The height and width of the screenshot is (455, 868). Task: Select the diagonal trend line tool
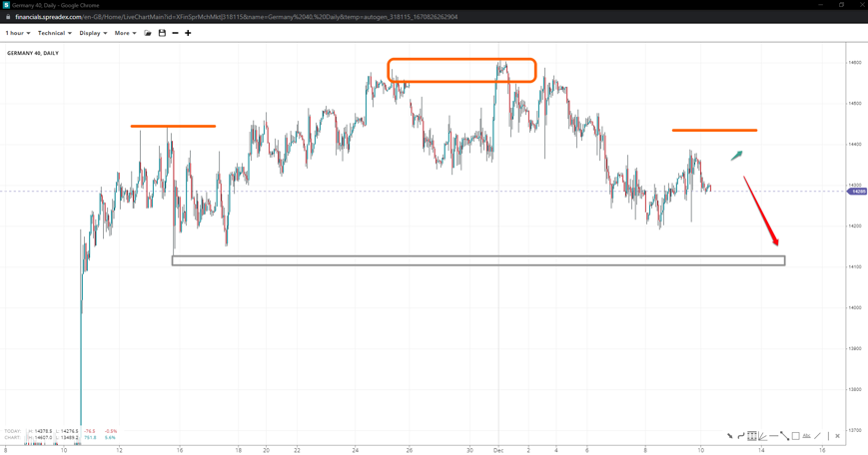coord(784,436)
